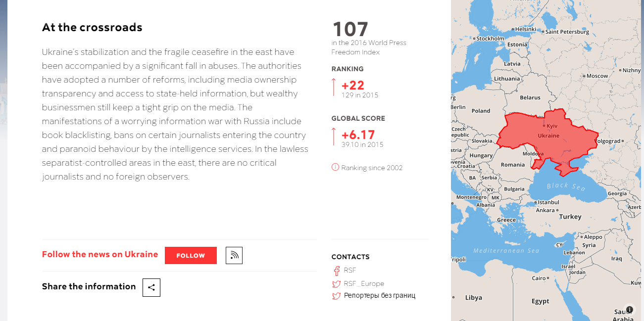Open the share information icon
The width and height of the screenshot is (644, 321).
pos(151,287)
